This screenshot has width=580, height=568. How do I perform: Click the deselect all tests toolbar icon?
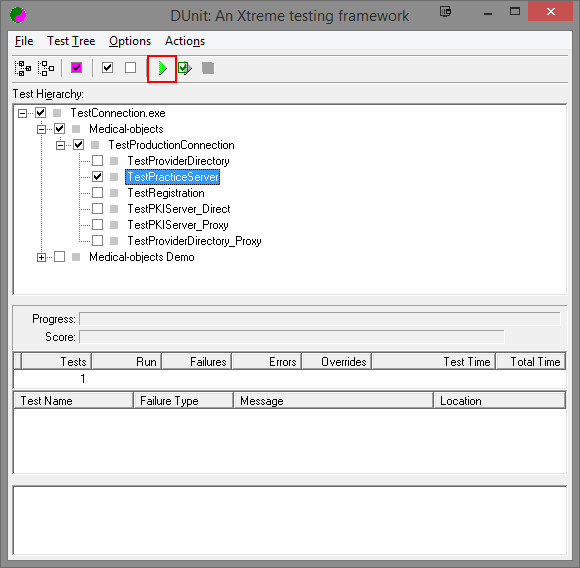coord(46,68)
